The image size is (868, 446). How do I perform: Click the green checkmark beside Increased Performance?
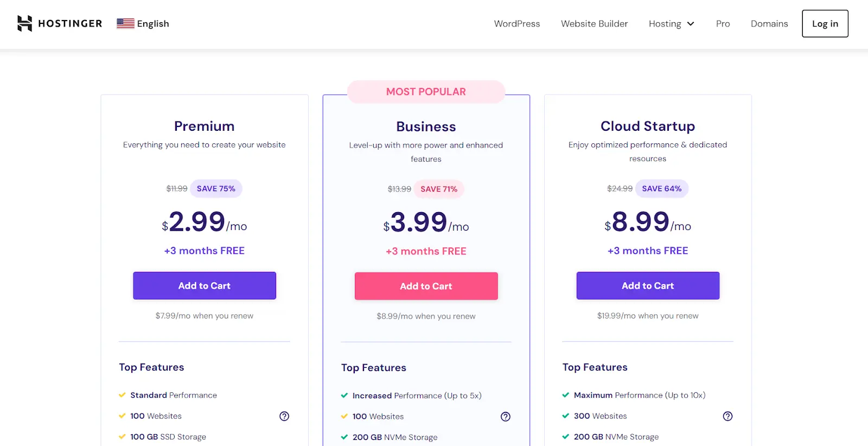tap(344, 396)
